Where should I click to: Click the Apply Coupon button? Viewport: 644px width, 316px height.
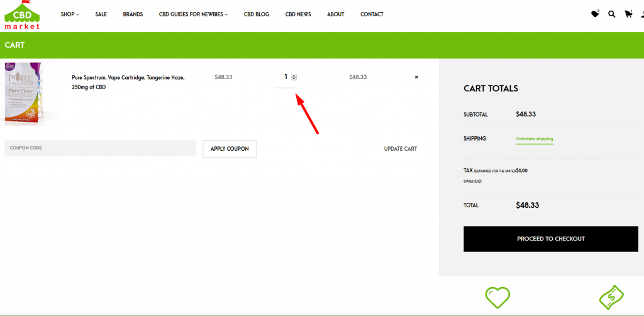(x=230, y=149)
